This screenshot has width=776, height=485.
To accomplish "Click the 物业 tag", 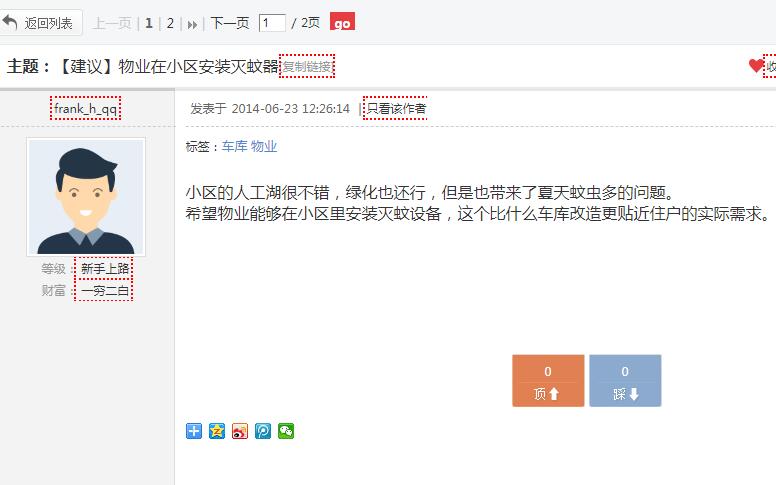I will 264,146.
